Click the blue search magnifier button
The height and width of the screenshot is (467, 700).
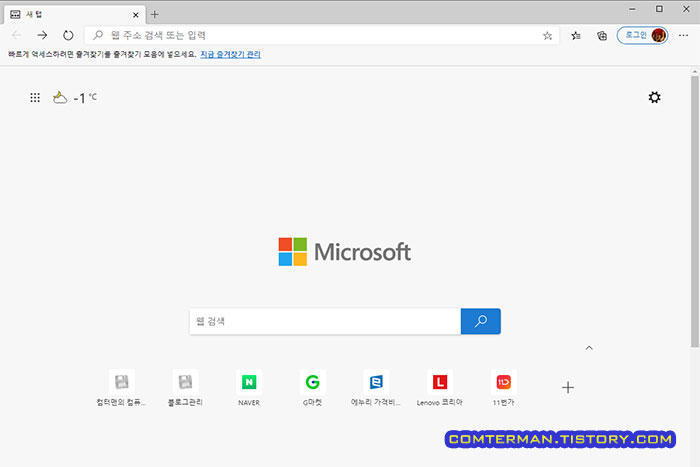click(481, 321)
